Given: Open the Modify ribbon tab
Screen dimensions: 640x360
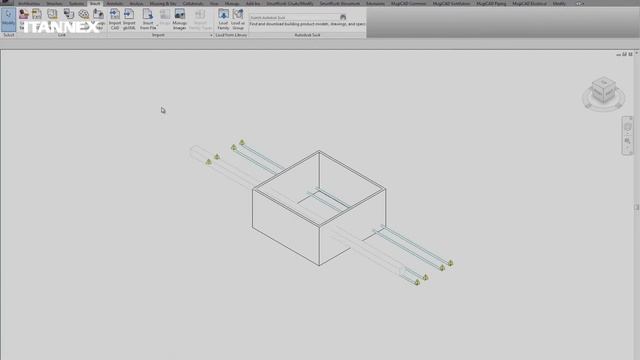Looking at the screenshot, I should point(559,4).
